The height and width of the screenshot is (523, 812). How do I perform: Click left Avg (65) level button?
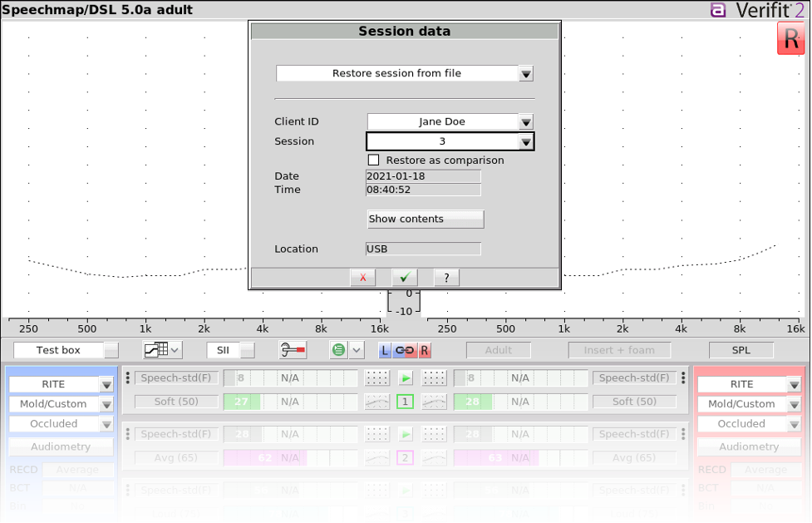coord(176,457)
